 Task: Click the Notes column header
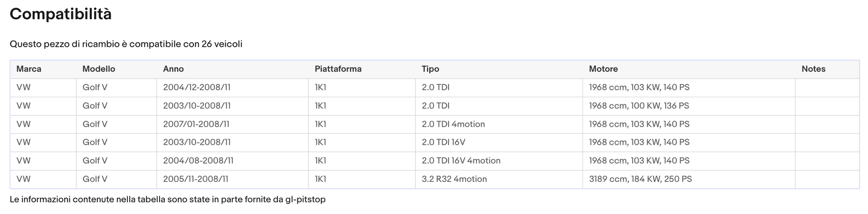(x=813, y=69)
